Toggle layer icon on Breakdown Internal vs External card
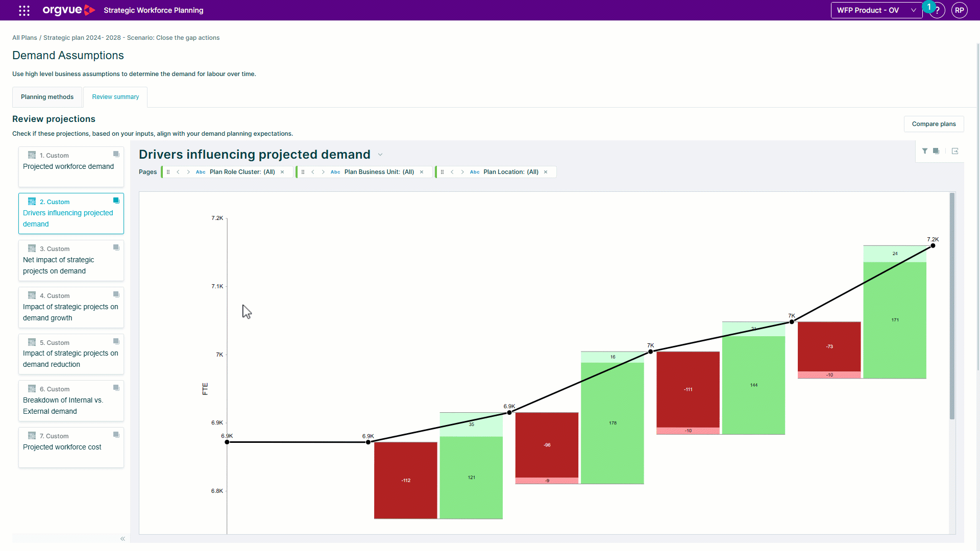 pos(116,388)
